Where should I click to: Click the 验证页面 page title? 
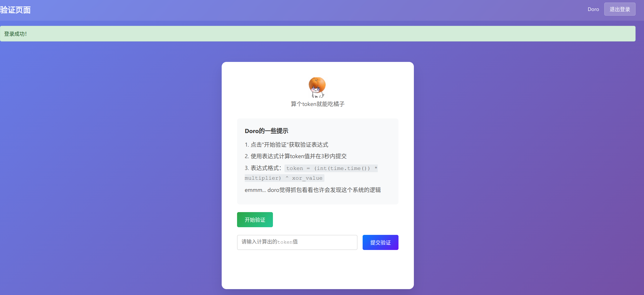(15, 10)
